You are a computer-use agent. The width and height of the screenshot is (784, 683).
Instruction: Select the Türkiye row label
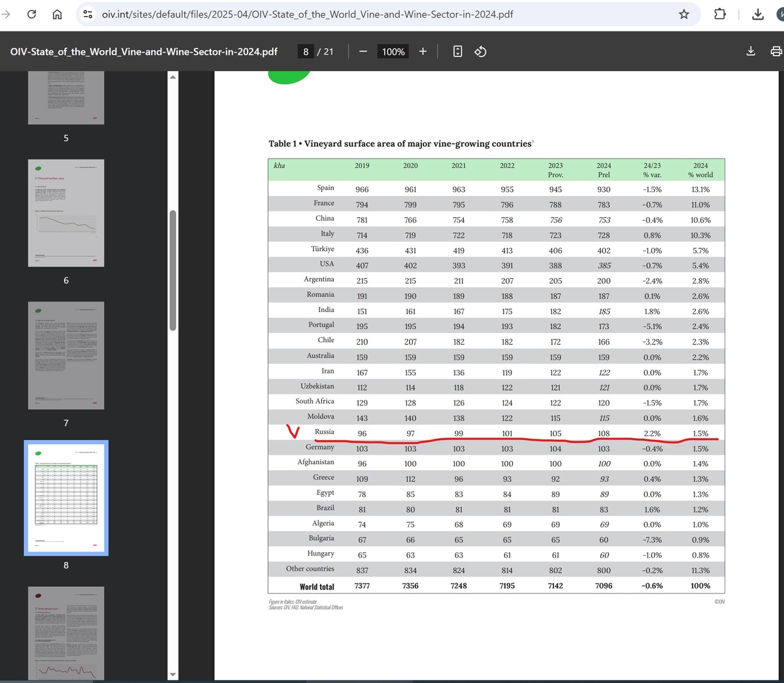click(322, 249)
